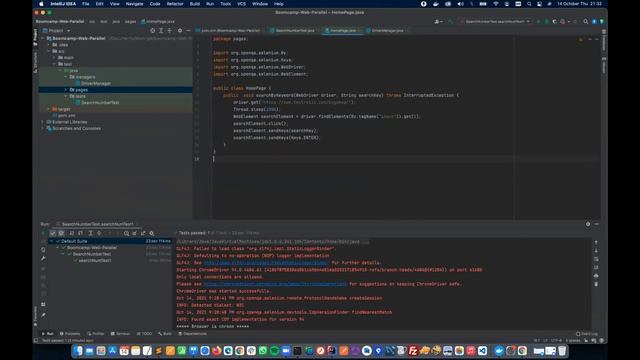Select opened file in Project tree
Image resolution: width=640 pixels, height=360 pixels.
[152, 31]
